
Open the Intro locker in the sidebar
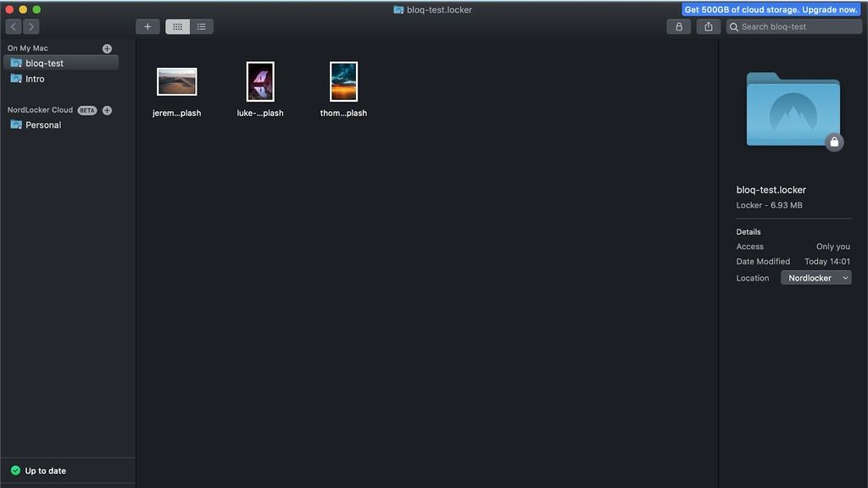tap(36, 78)
